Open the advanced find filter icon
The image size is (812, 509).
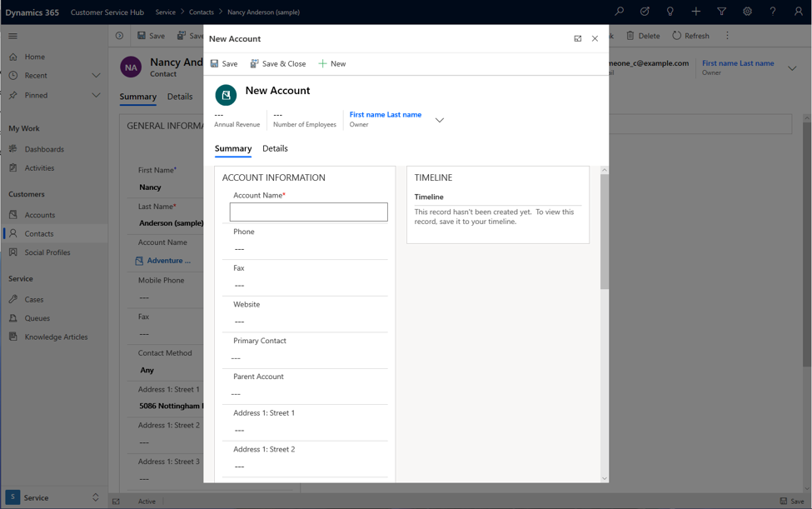721,12
